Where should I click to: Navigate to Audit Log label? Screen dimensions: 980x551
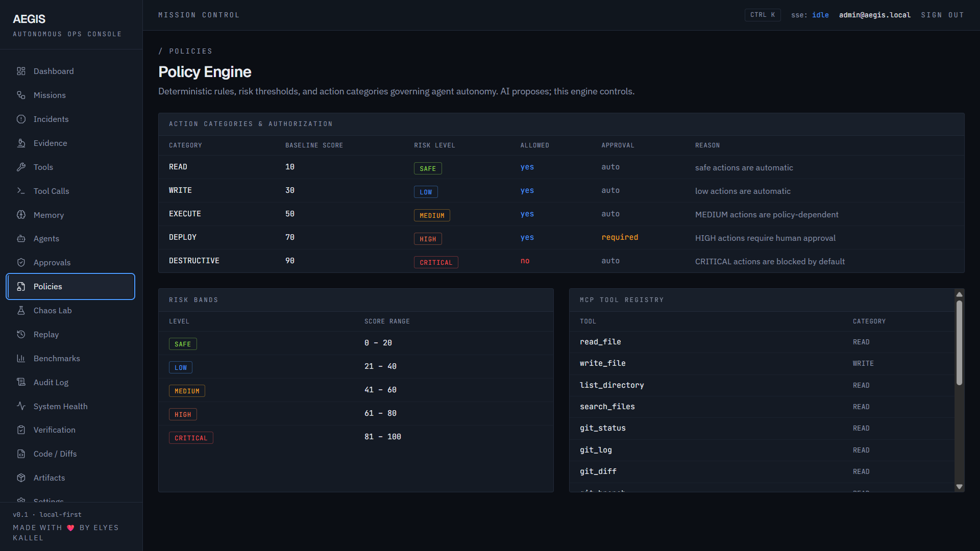[x=51, y=383]
